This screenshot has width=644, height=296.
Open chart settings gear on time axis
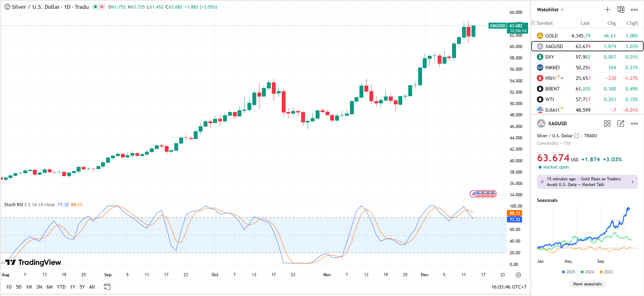pos(518,275)
